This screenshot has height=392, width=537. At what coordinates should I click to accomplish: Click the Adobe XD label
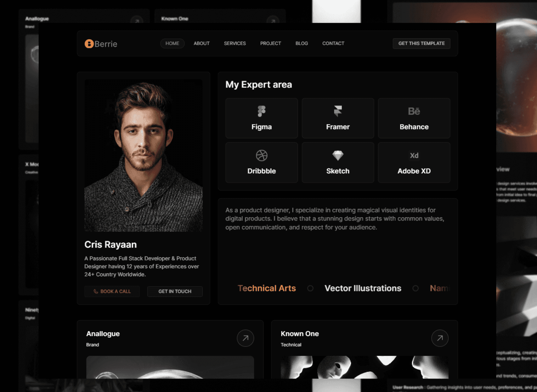[x=414, y=171]
